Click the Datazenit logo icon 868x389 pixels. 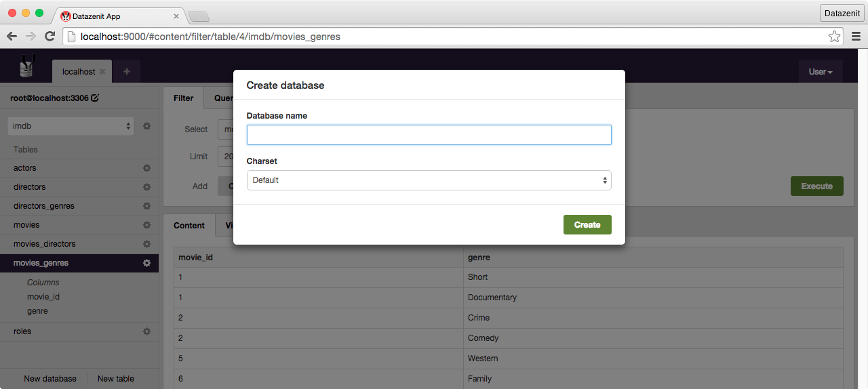click(x=26, y=67)
